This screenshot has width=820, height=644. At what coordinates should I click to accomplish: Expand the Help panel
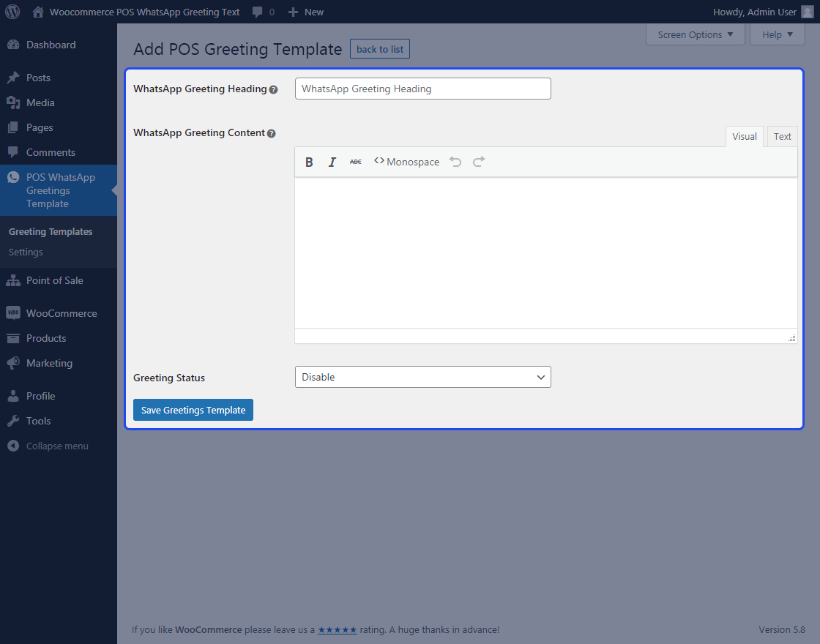click(x=777, y=34)
